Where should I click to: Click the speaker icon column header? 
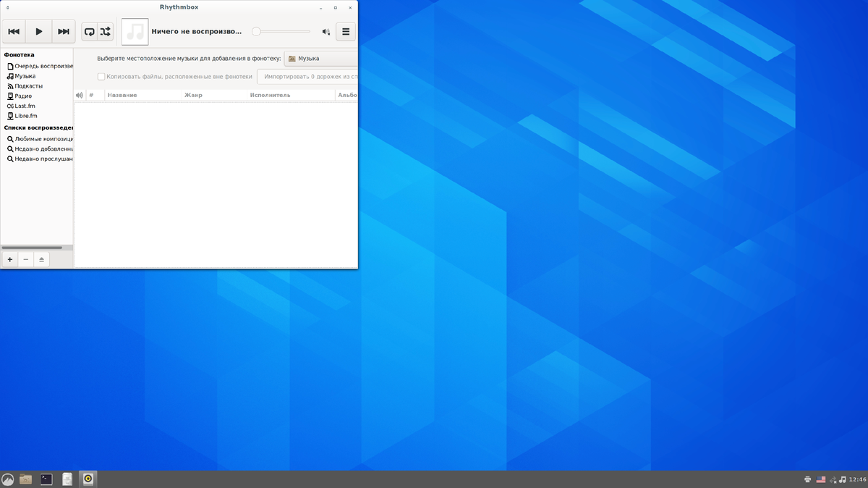click(x=80, y=95)
